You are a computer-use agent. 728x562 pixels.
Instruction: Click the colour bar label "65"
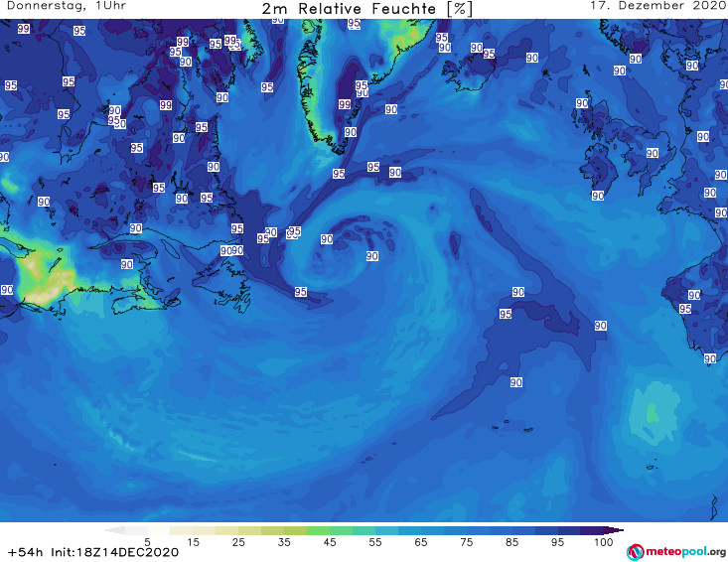[x=421, y=542]
